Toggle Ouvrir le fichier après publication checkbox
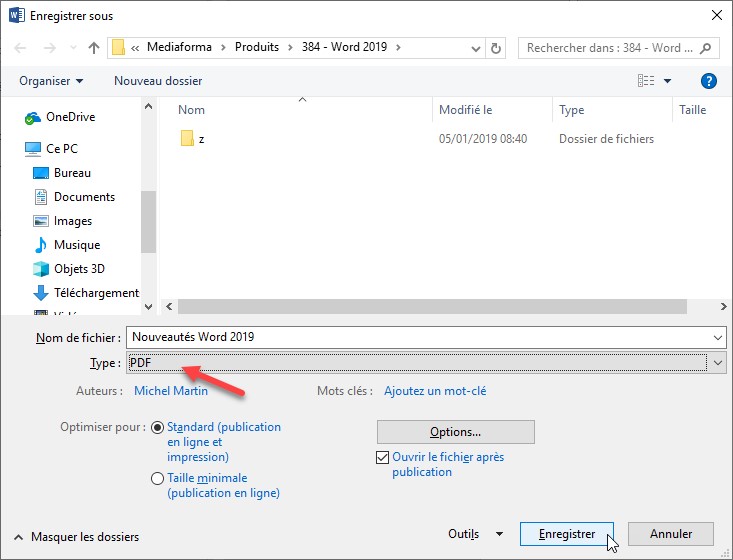733x560 pixels. coord(381,458)
